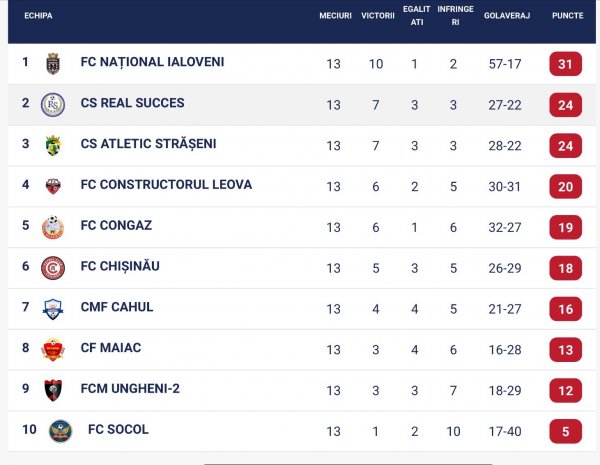Click the FC Chișinău round red logo
Image resolution: width=600 pixels, height=465 pixels.
(x=53, y=268)
